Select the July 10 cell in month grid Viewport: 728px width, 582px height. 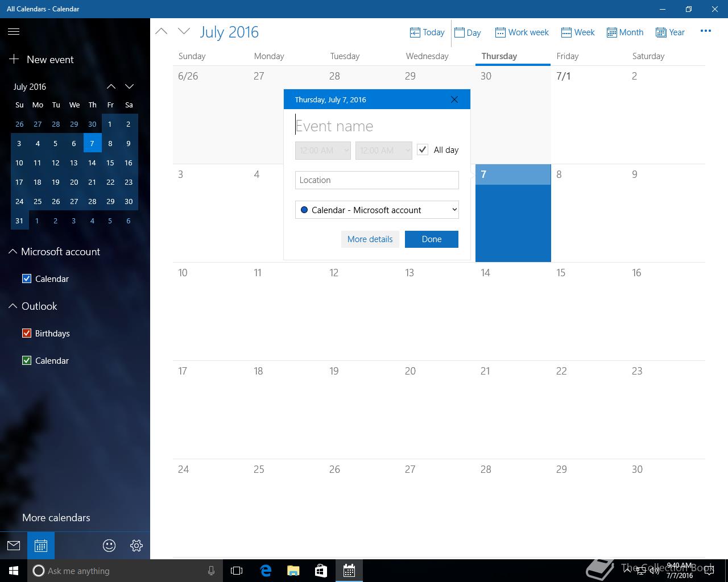[x=210, y=311]
